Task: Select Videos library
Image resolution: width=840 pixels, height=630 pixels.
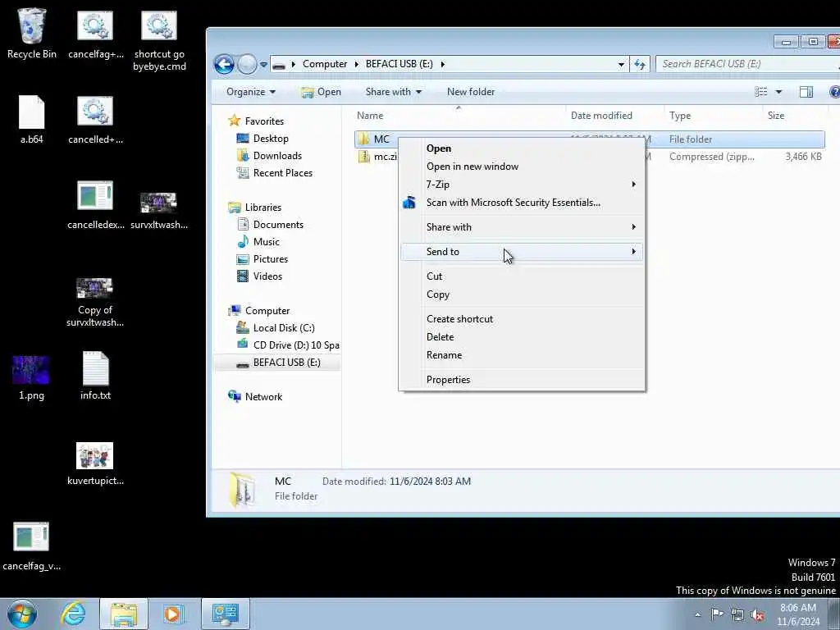Action: [267, 276]
